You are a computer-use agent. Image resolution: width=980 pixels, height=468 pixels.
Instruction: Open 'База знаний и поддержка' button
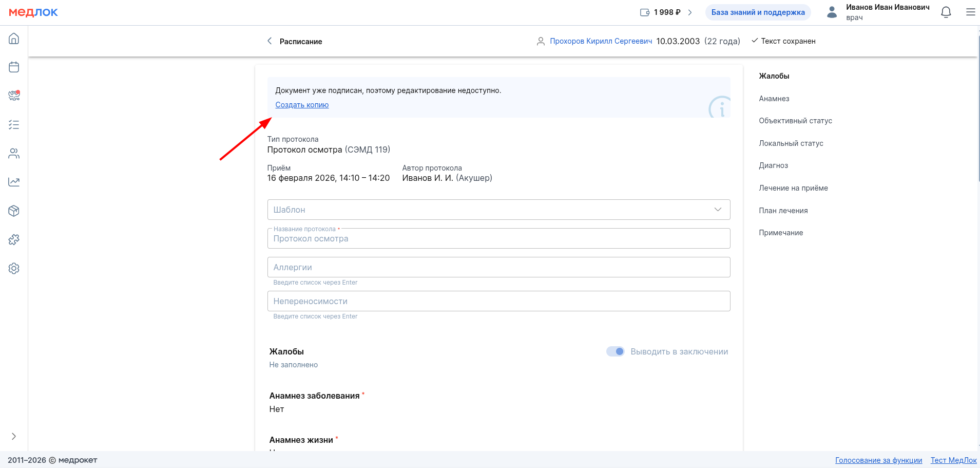click(x=758, y=12)
